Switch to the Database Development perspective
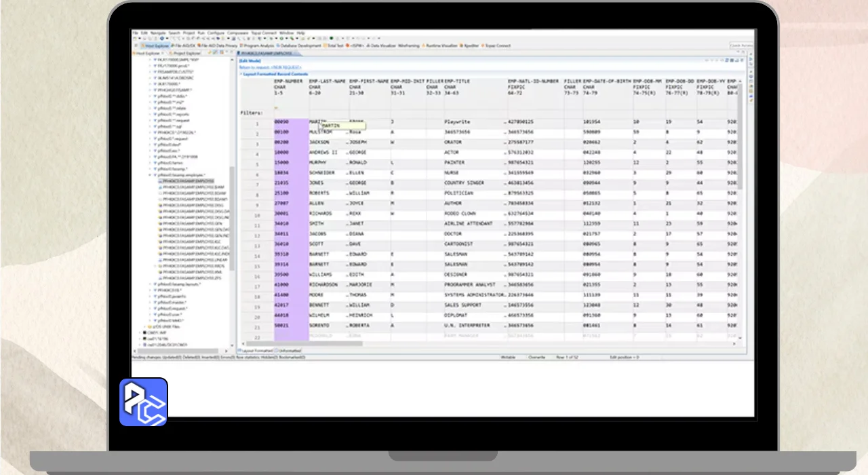 [301, 45]
